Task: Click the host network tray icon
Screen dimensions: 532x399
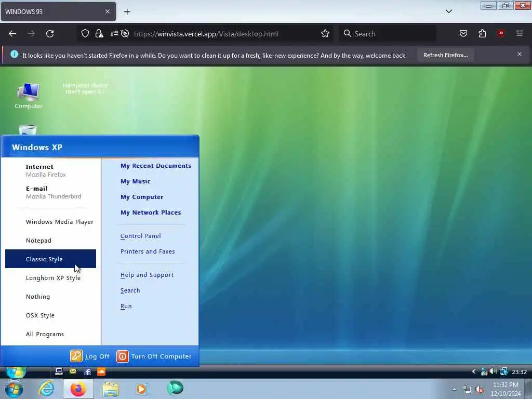Action: click(x=467, y=390)
